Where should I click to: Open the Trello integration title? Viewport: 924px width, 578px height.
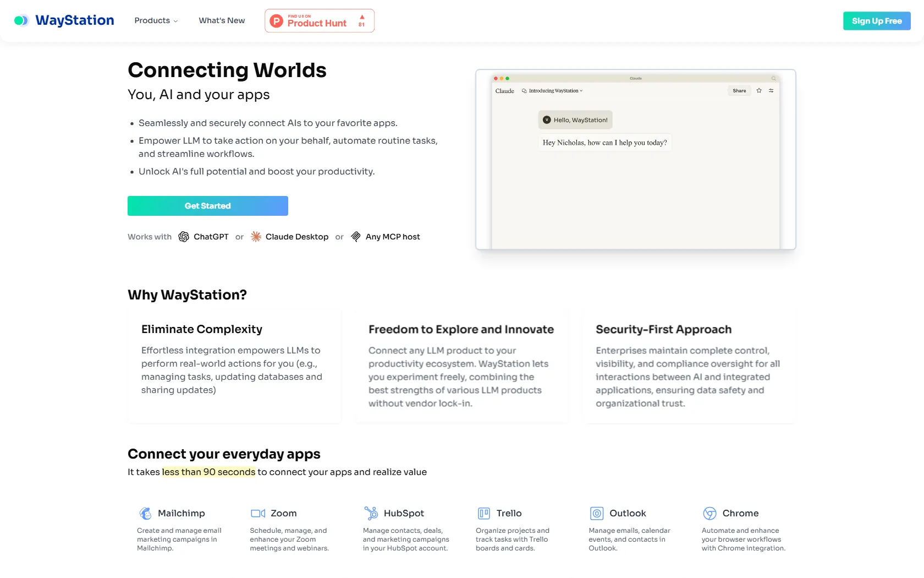[509, 513]
